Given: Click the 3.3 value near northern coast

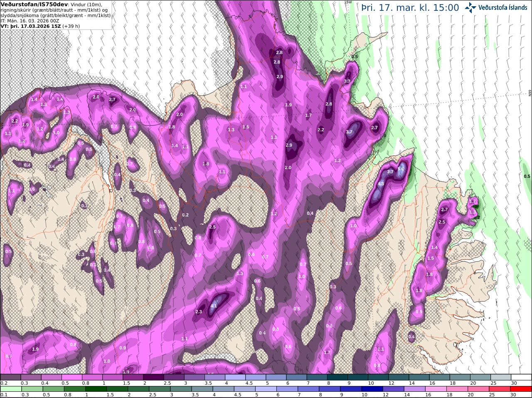Looking at the screenshot, I should coord(347,81).
